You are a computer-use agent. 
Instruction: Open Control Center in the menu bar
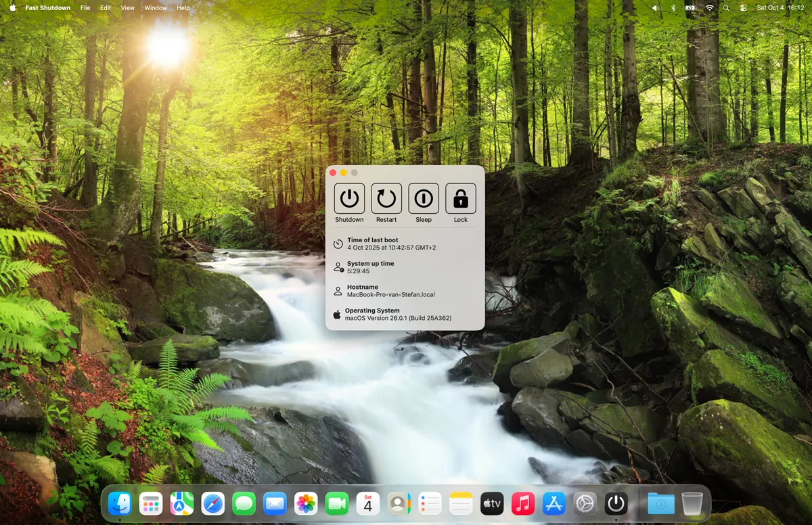pyautogui.click(x=743, y=7)
